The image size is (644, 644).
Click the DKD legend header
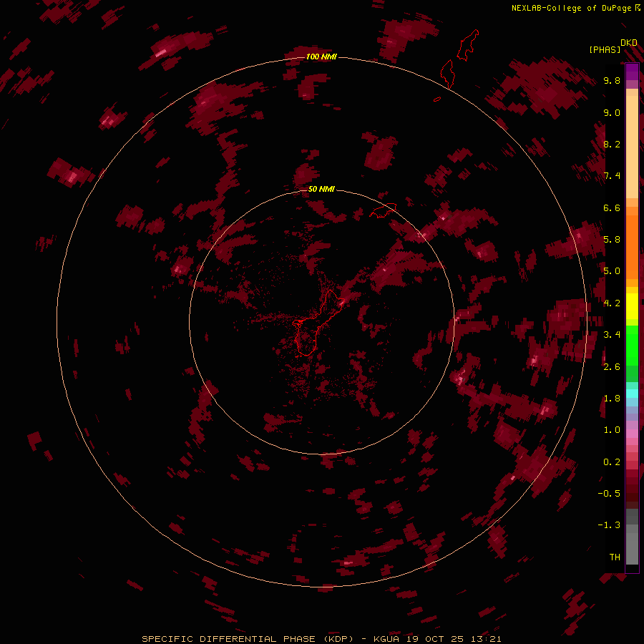click(x=629, y=43)
